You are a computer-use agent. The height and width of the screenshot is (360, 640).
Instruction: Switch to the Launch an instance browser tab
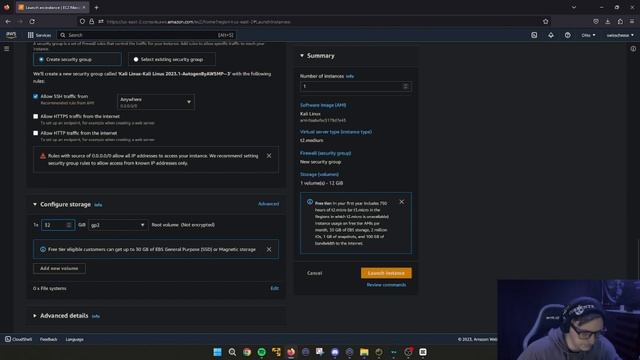click(53, 7)
